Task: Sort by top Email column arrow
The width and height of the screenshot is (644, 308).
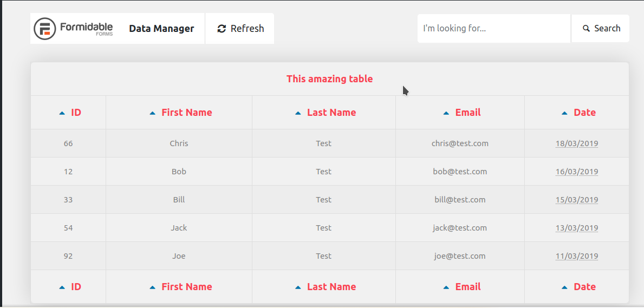Action: (446, 113)
